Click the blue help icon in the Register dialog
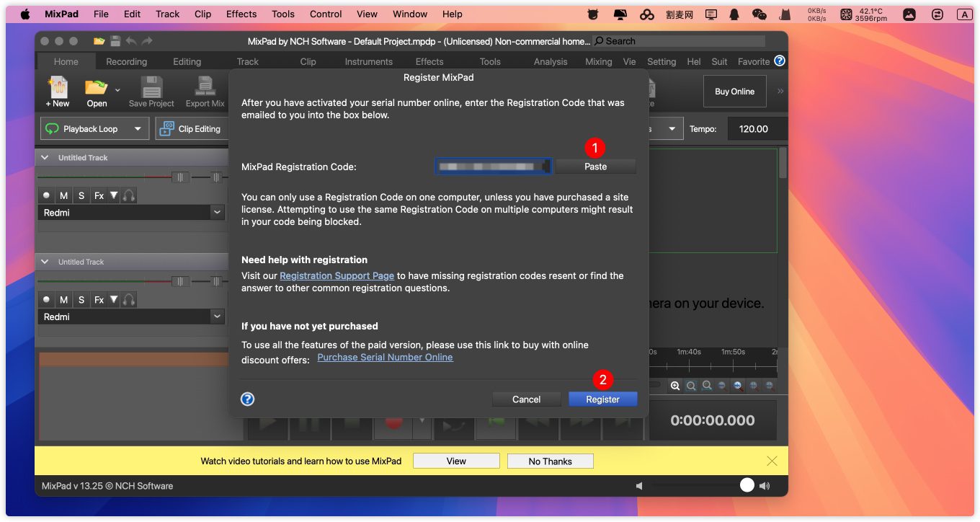Viewport: 980px width, 522px height. coord(248,399)
